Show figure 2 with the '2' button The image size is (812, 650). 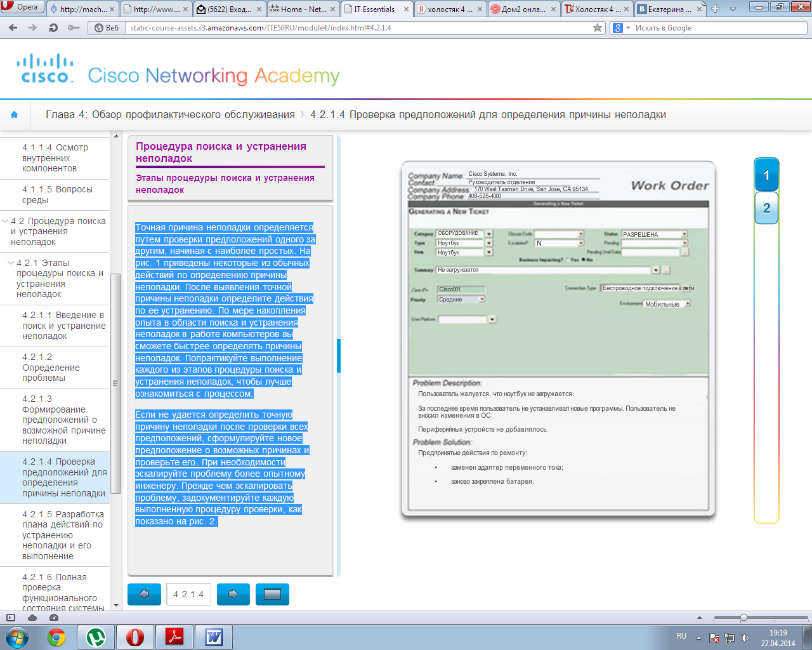(766, 208)
